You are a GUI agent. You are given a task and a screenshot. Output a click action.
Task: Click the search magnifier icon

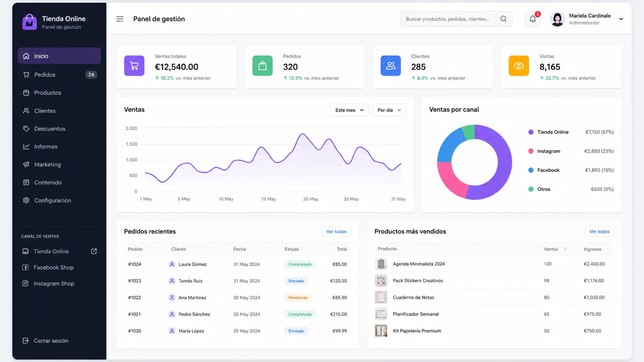[503, 19]
